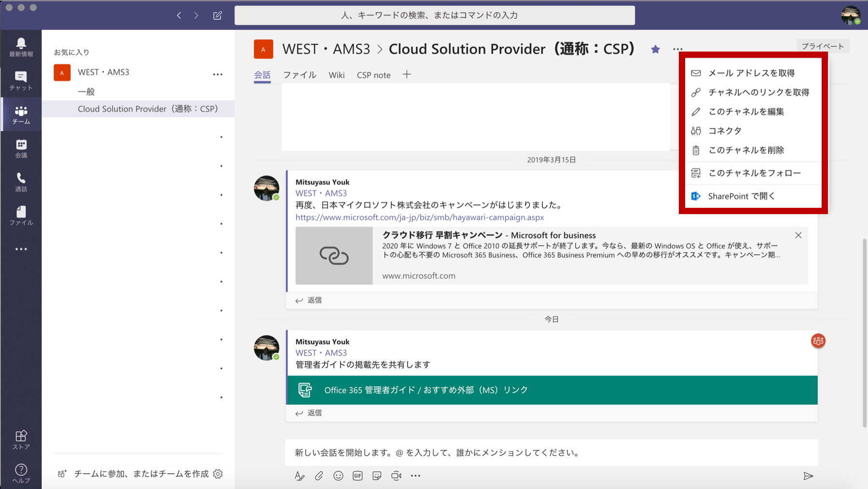Open the チャット chat icon in sidebar
This screenshot has width=868, height=489.
pyautogui.click(x=21, y=81)
